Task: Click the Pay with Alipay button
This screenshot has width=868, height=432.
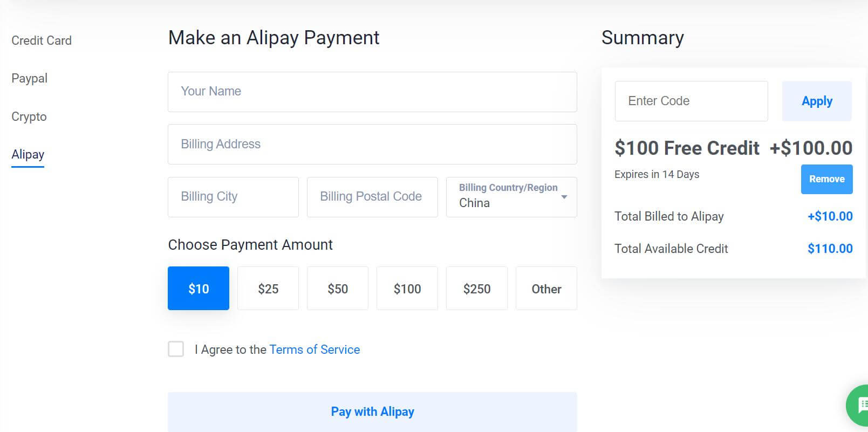Action: tap(372, 412)
